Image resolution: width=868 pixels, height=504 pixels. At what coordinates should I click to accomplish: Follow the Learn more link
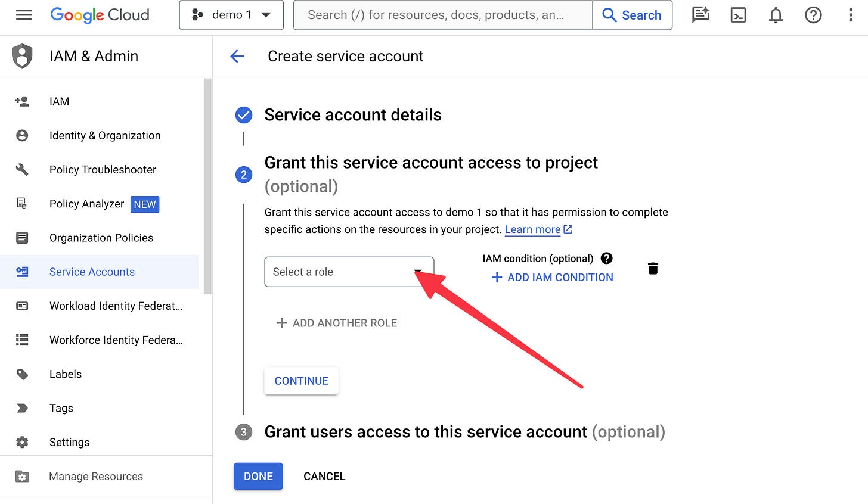point(538,229)
